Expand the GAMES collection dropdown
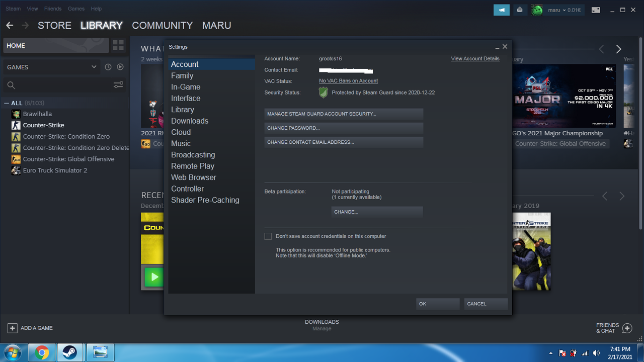Viewport: 644px width, 362px height. (94, 66)
